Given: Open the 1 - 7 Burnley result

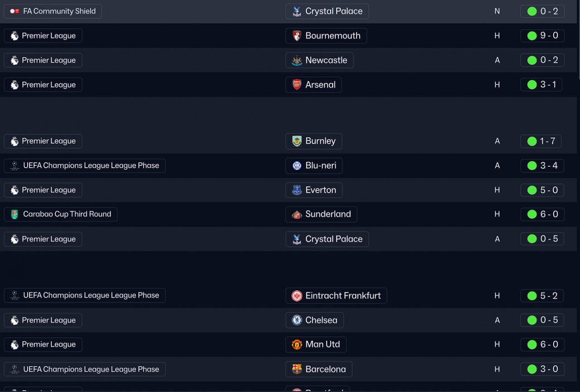Looking at the screenshot, I should (541, 141).
